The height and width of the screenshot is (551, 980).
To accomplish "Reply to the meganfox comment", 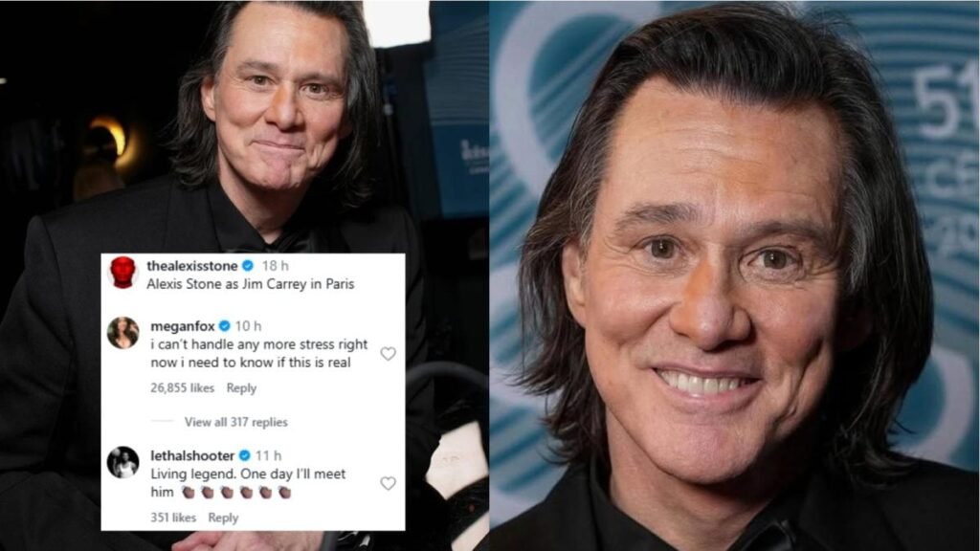I will (x=241, y=388).
